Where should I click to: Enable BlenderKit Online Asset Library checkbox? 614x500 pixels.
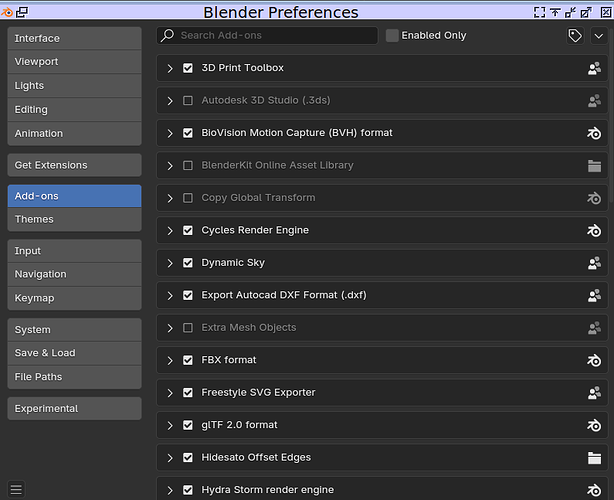click(188, 166)
